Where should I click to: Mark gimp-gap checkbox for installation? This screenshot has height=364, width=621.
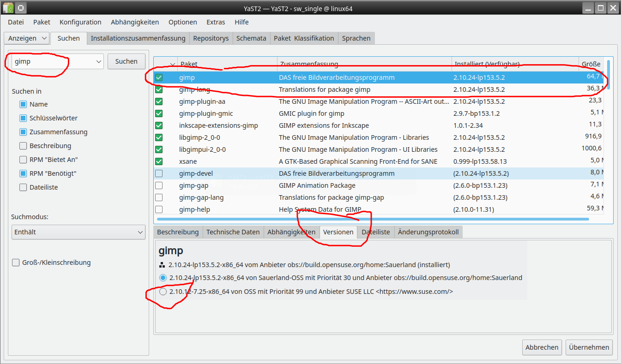(159, 185)
